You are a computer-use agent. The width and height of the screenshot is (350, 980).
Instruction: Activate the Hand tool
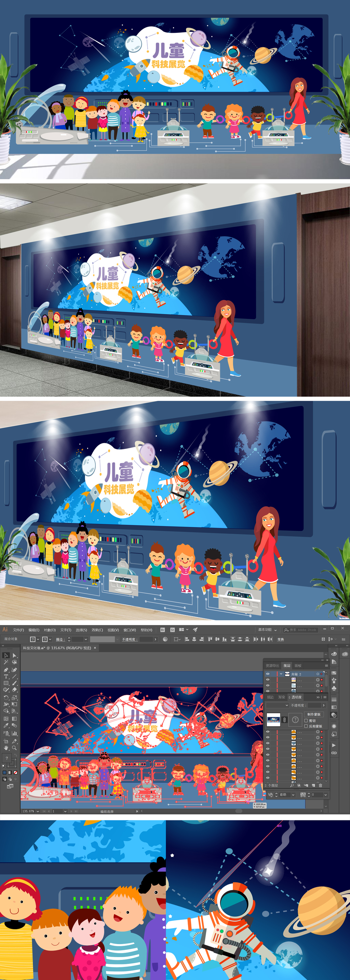pyautogui.click(x=6, y=748)
